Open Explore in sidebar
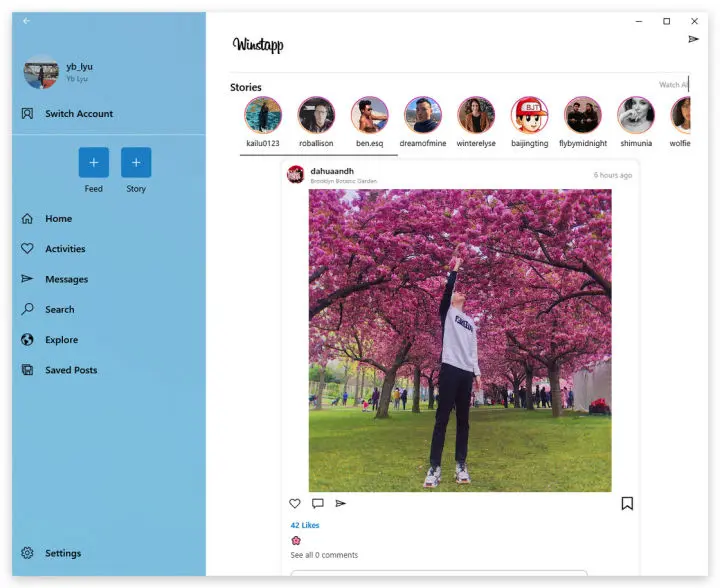Image resolution: width=720 pixels, height=588 pixels. (x=108, y=340)
